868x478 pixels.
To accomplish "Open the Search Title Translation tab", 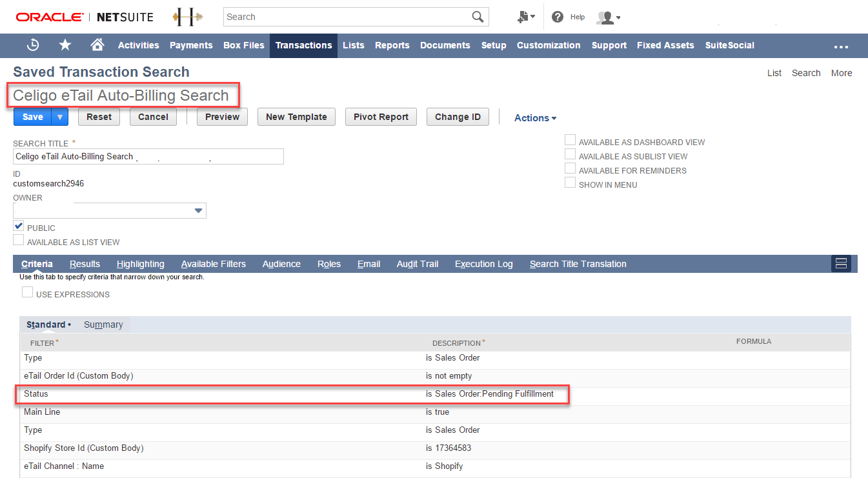I will (x=578, y=264).
